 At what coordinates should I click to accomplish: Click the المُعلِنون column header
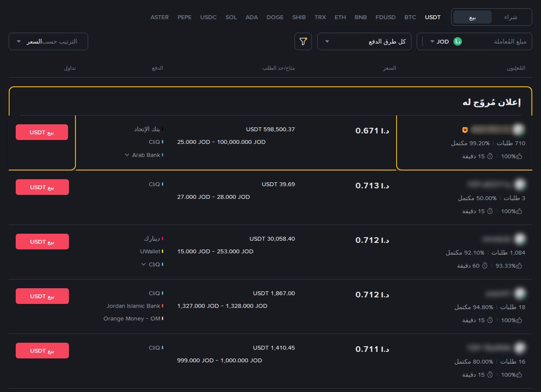pyautogui.click(x=516, y=68)
